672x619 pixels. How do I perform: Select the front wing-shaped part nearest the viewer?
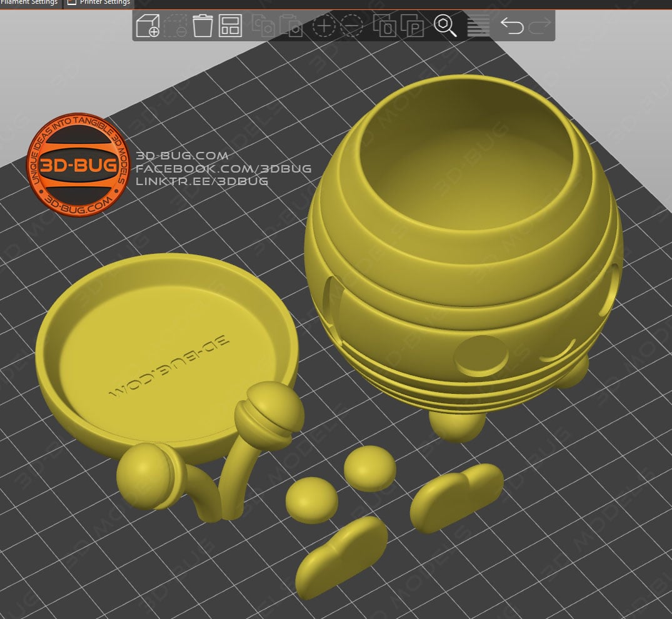(341, 557)
